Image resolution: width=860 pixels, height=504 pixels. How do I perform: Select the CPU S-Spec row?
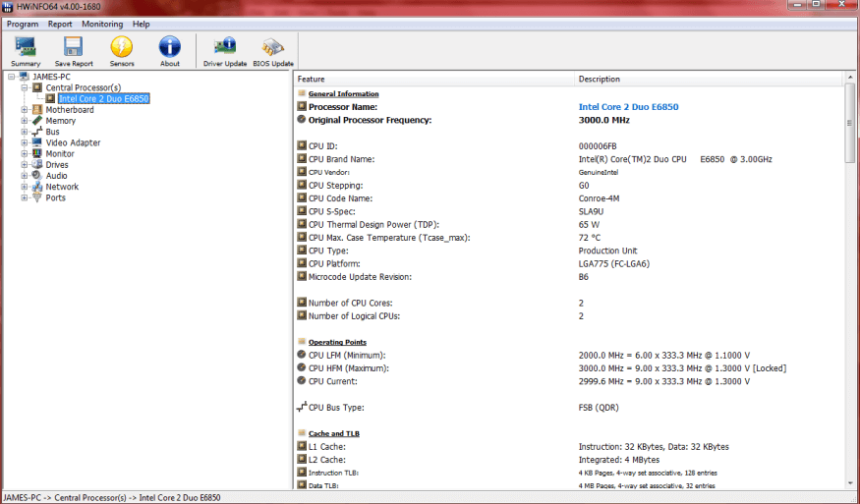569,211
